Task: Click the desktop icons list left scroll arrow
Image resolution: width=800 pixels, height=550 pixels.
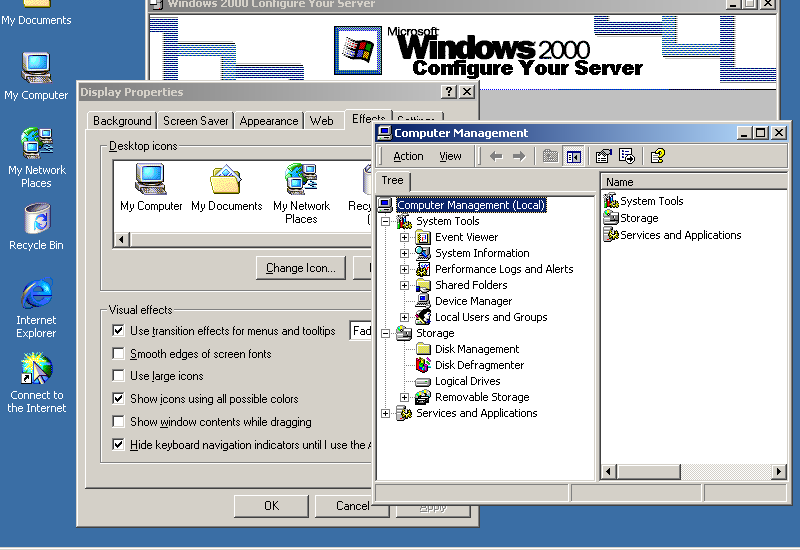Action: pyautogui.click(x=122, y=240)
